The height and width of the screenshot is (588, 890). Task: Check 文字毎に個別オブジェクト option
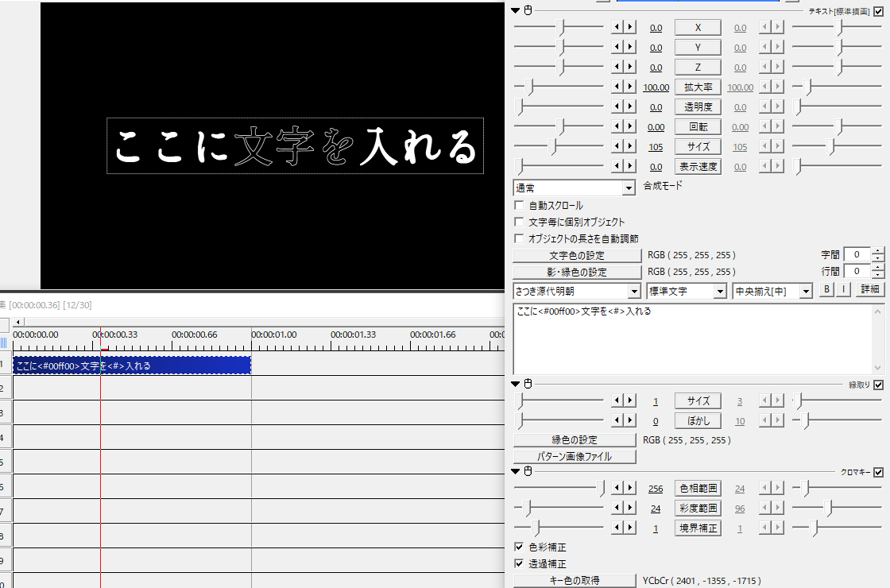coord(520,222)
